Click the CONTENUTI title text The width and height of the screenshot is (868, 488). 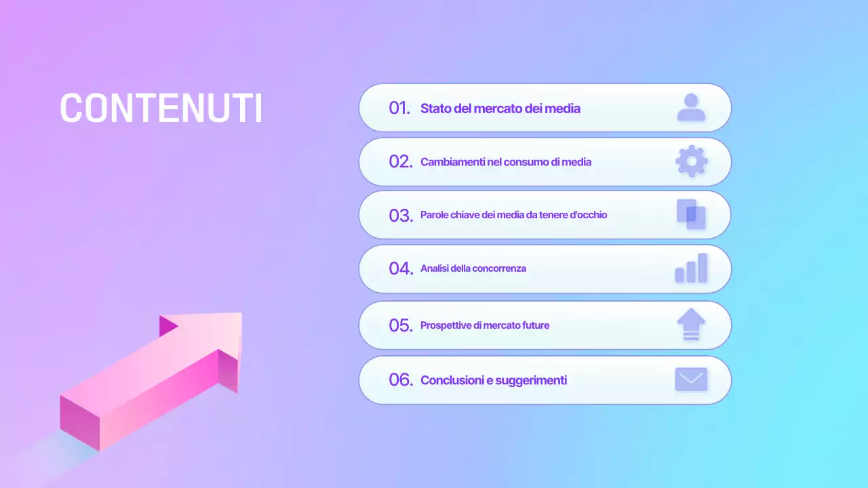(161, 108)
